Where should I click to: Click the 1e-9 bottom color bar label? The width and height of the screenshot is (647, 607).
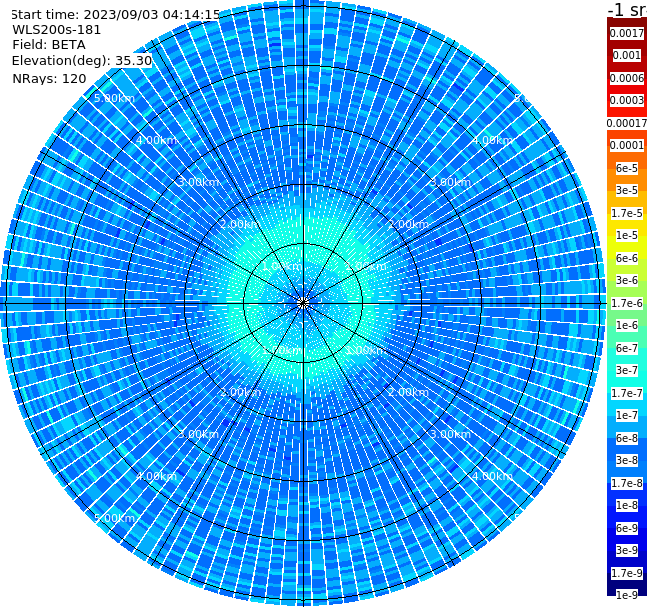(x=627, y=595)
